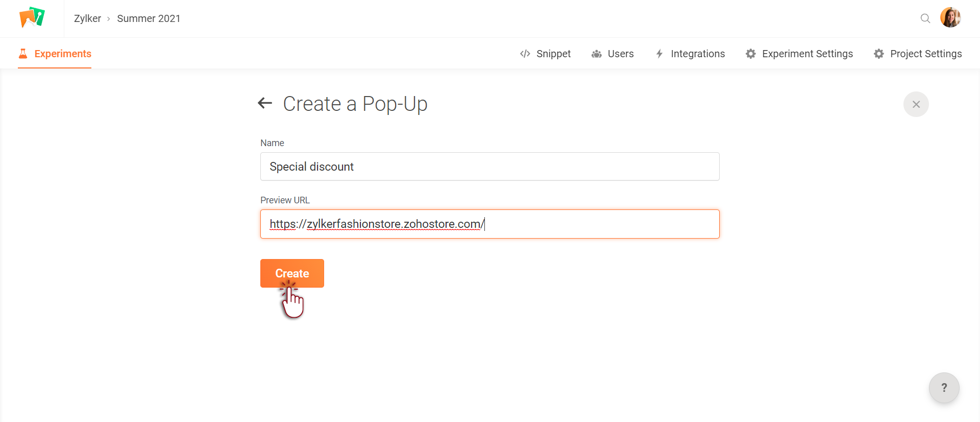Open Experiment Settings
Screen dimensions: 980x422
click(799, 54)
